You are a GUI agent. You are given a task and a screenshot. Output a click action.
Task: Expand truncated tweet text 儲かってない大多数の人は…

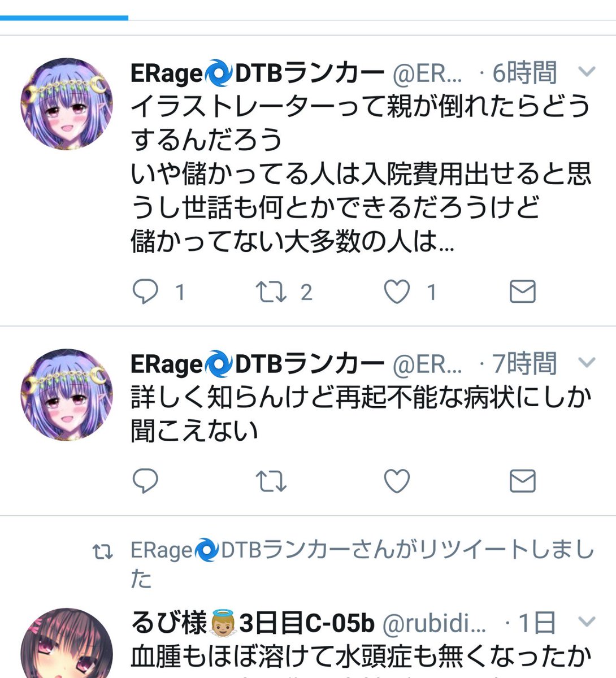click(x=292, y=242)
